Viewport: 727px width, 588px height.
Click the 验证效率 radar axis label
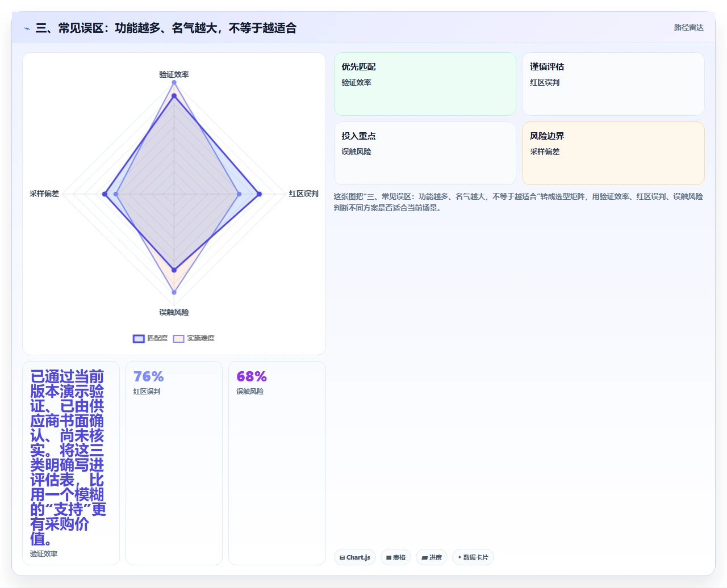point(174,74)
